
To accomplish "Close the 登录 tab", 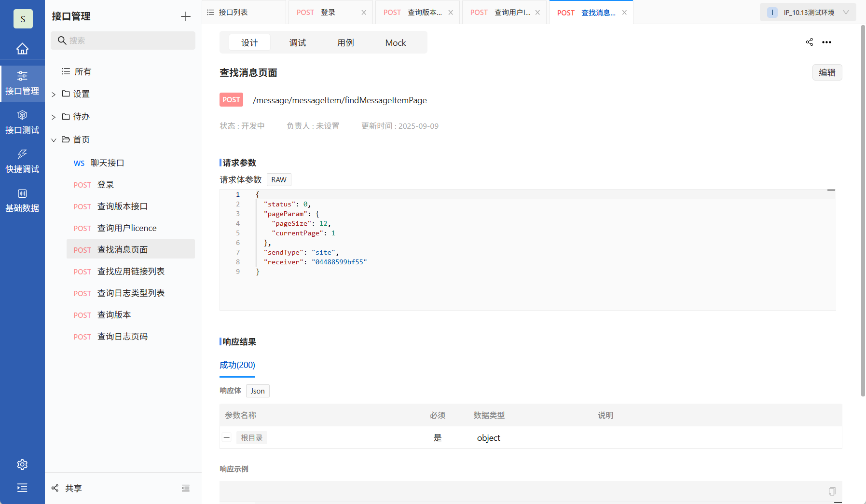I will [364, 13].
